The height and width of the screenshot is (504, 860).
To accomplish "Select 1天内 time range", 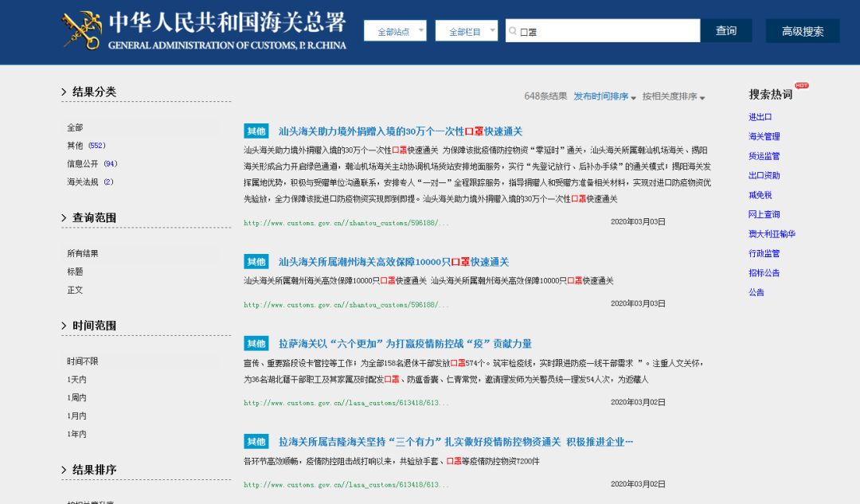I will click(x=76, y=380).
